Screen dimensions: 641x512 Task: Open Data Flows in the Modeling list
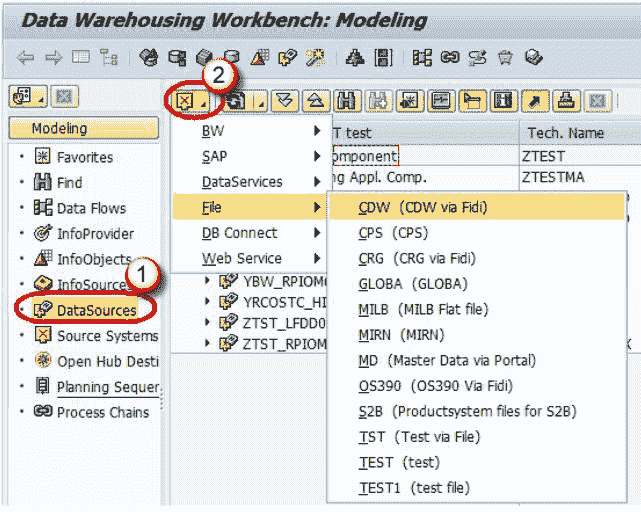91,208
